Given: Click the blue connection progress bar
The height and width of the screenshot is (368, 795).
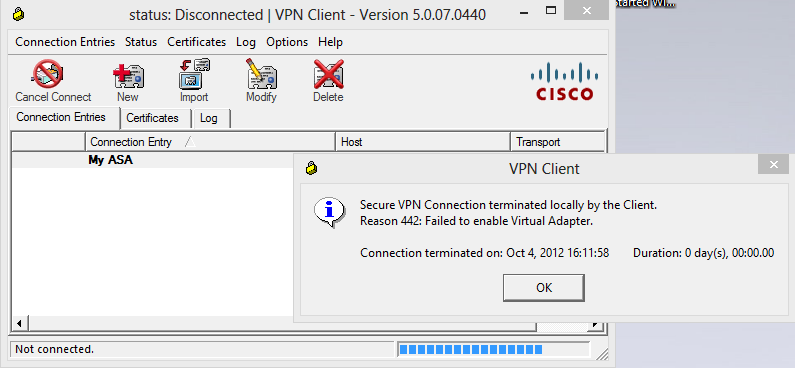Looking at the screenshot, I should tap(471, 349).
